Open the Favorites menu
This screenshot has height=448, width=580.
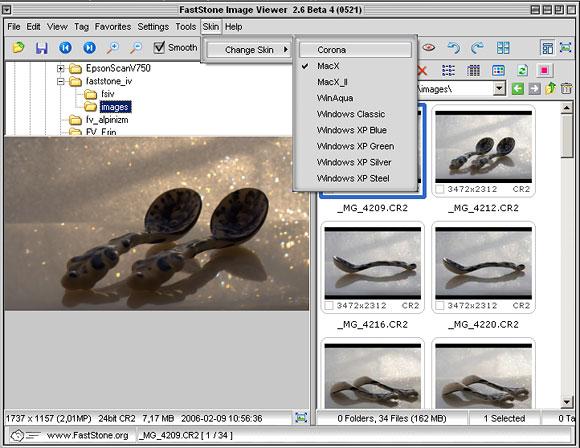(113, 27)
